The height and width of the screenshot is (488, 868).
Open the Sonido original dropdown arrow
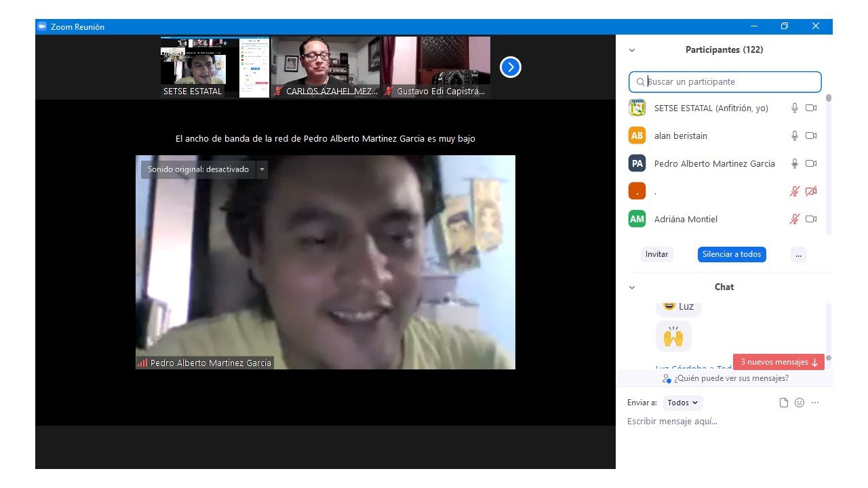(262, 169)
